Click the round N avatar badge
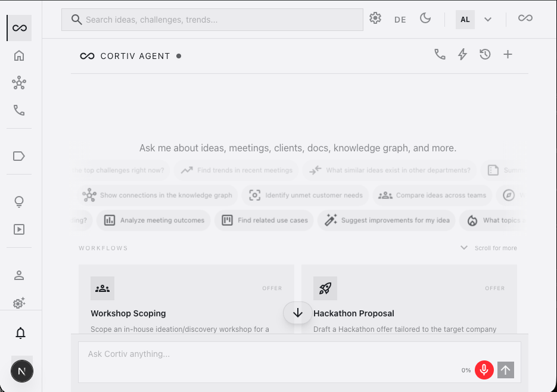557x392 pixels. pyautogui.click(x=22, y=371)
